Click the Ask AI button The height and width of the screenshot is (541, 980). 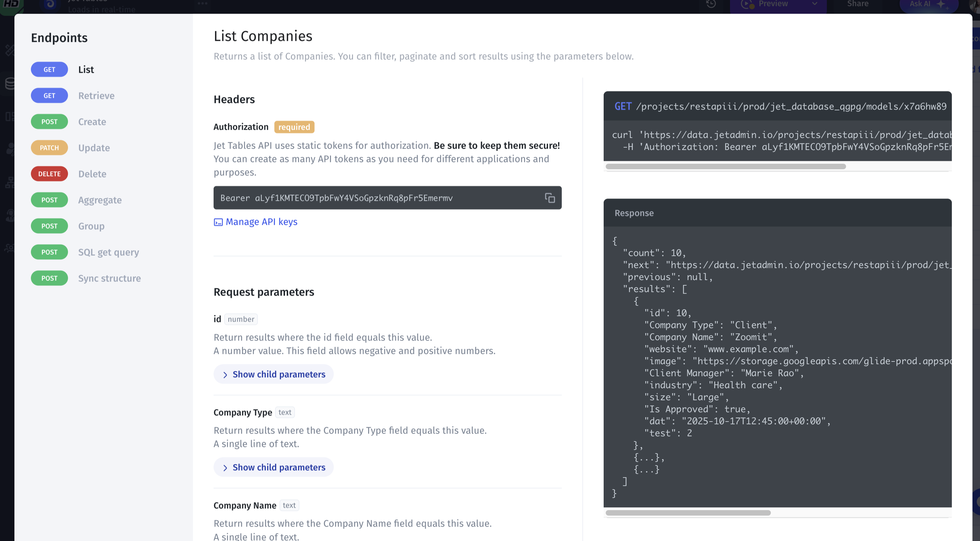pos(924,4)
